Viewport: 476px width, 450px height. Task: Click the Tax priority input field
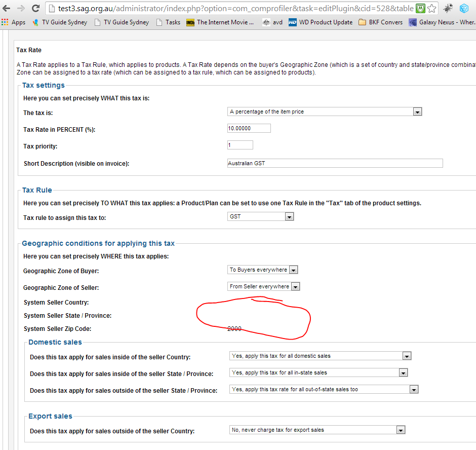tap(240, 145)
